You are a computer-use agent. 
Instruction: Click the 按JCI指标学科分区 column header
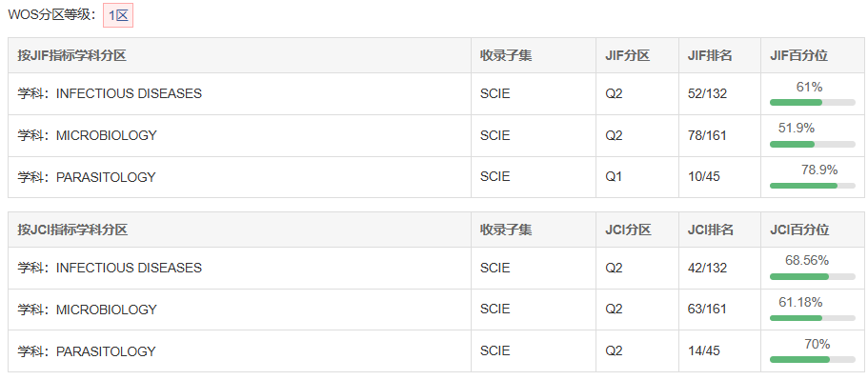[240, 230]
